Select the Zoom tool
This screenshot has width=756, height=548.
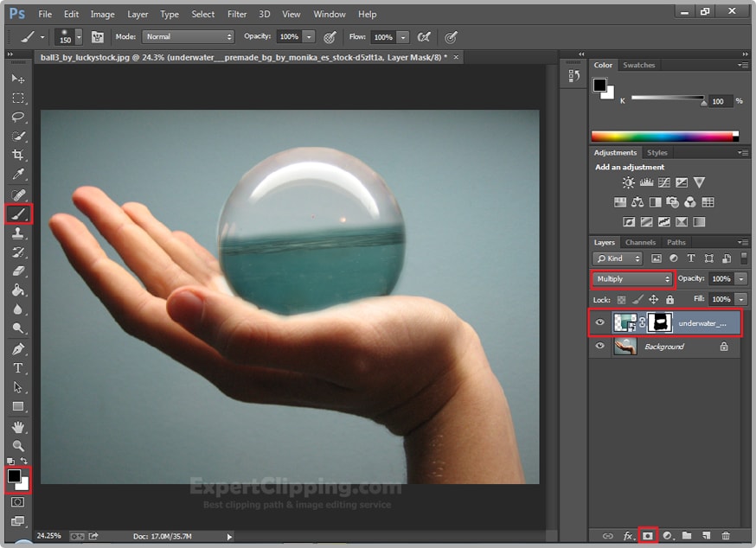pyautogui.click(x=17, y=447)
